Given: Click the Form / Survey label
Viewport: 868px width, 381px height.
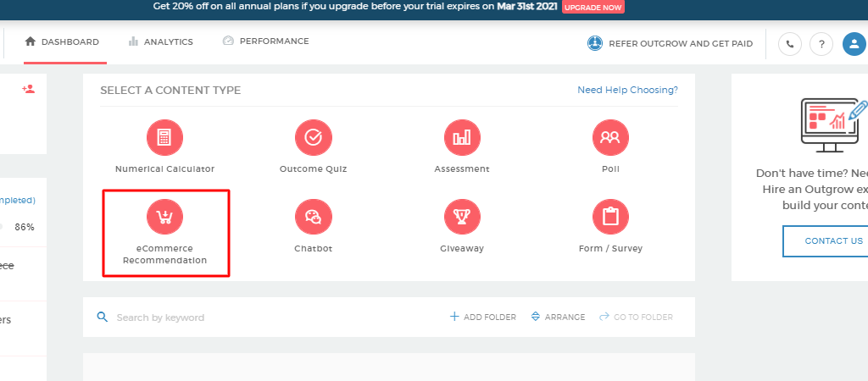Looking at the screenshot, I should [610, 249].
